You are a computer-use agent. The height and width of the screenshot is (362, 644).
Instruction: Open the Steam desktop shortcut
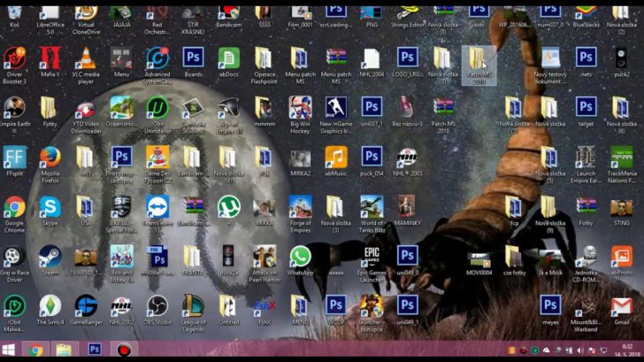50,258
